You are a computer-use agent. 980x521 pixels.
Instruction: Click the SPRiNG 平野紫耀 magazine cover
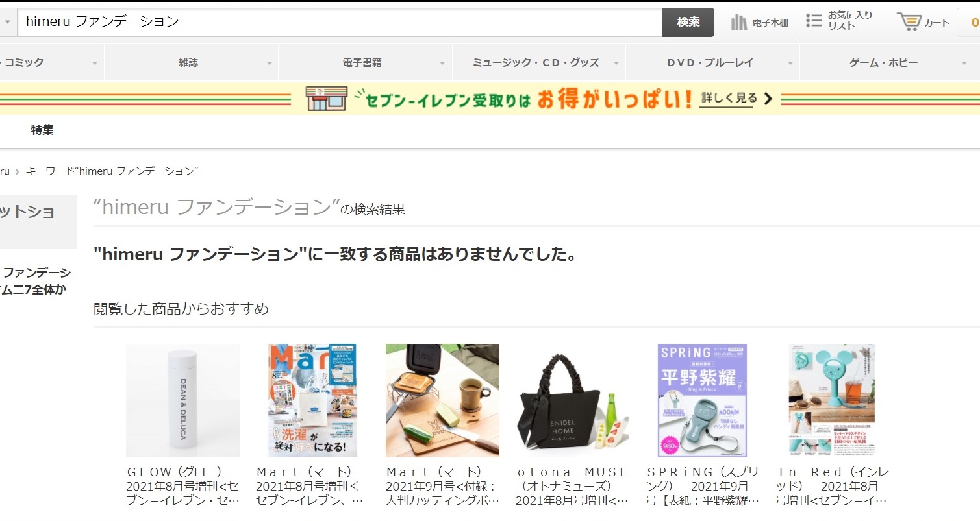[702, 400]
